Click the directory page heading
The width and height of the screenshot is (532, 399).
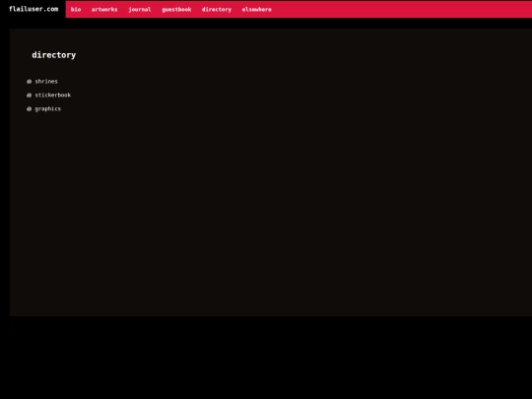(x=53, y=55)
